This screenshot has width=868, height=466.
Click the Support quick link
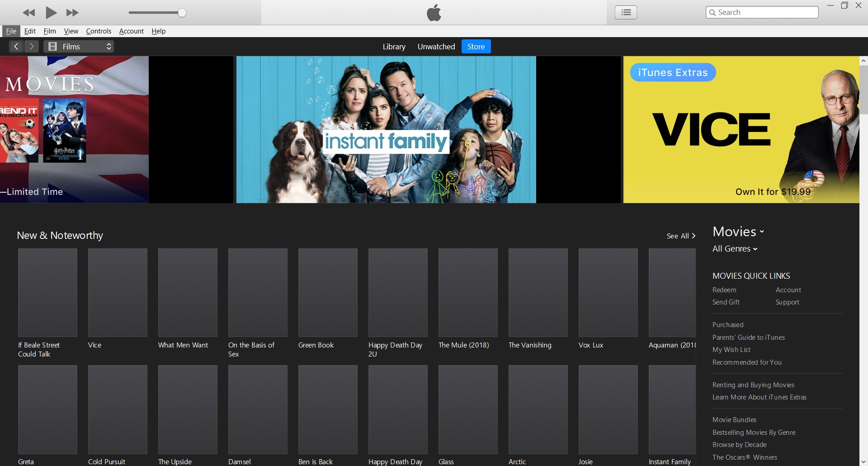coord(788,302)
